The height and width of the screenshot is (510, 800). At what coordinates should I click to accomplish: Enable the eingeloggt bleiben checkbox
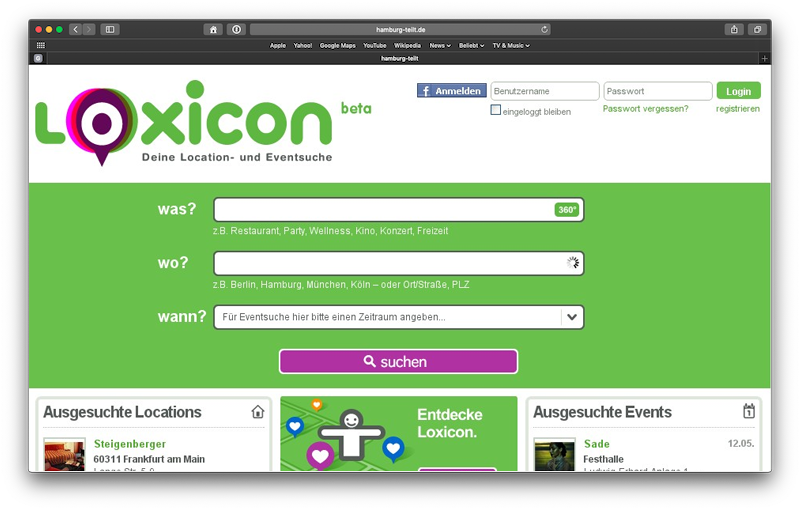[x=495, y=110]
